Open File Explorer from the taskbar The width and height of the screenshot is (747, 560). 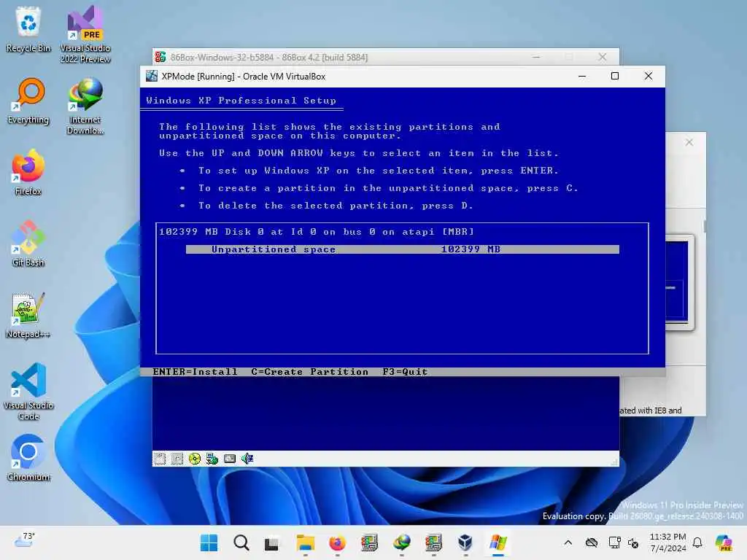point(306,542)
